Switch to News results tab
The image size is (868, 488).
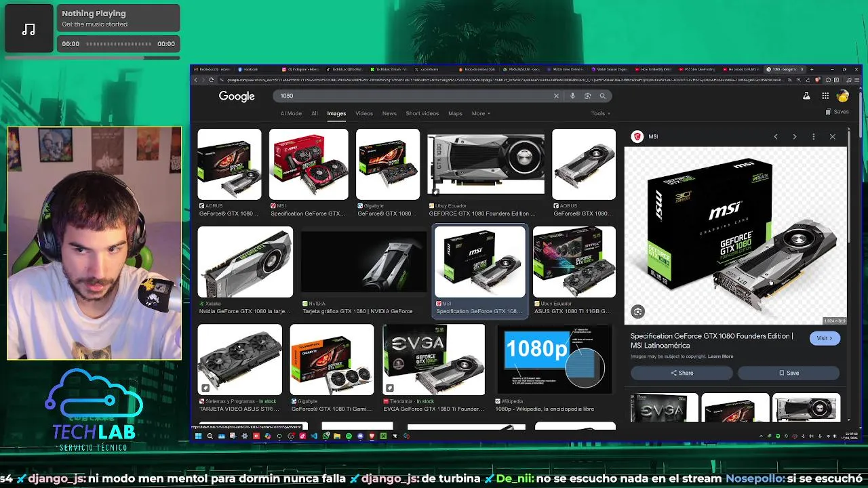(x=389, y=114)
